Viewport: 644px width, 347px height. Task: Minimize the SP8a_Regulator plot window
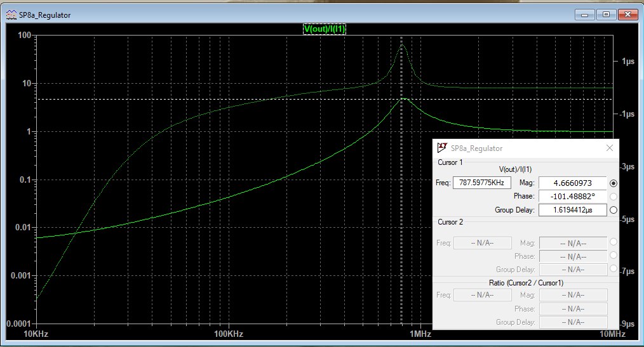(x=585, y=15)
